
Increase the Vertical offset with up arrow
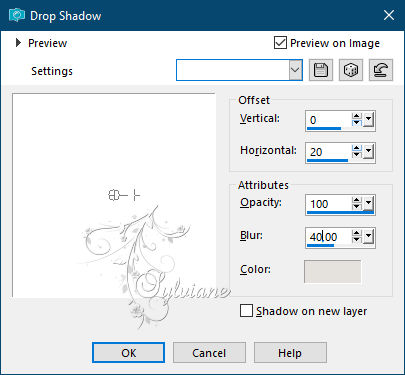point(357,116)
